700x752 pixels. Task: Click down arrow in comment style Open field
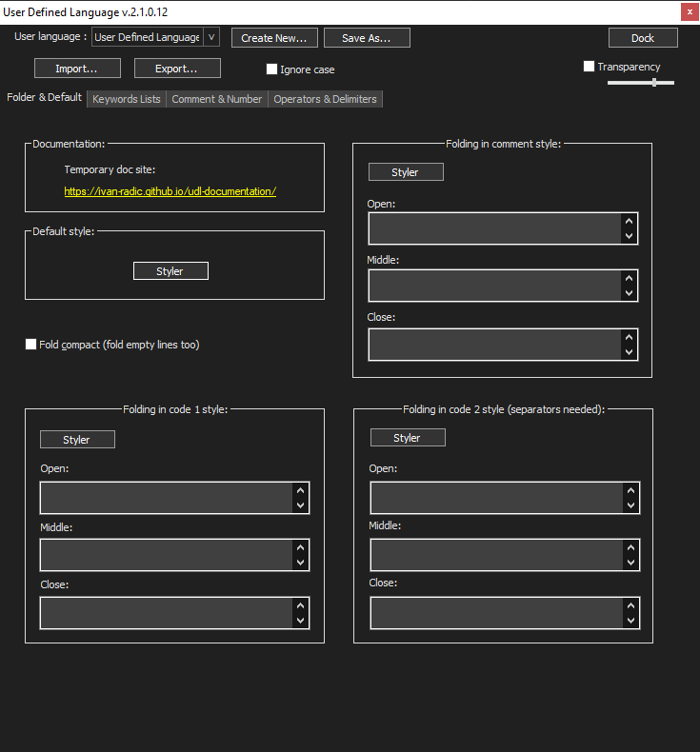click(x=629, y=236)
